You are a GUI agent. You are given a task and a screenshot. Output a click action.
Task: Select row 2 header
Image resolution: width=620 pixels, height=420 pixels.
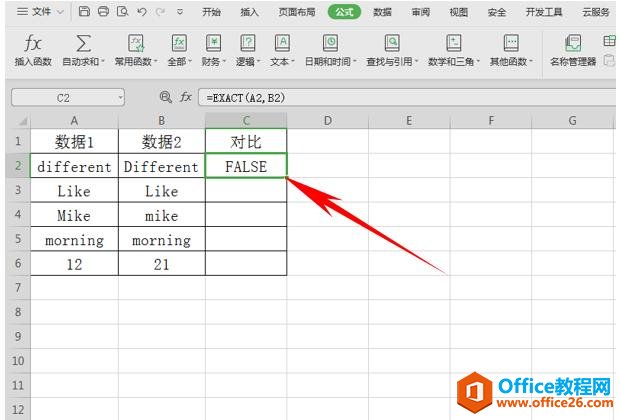[18, 166]
